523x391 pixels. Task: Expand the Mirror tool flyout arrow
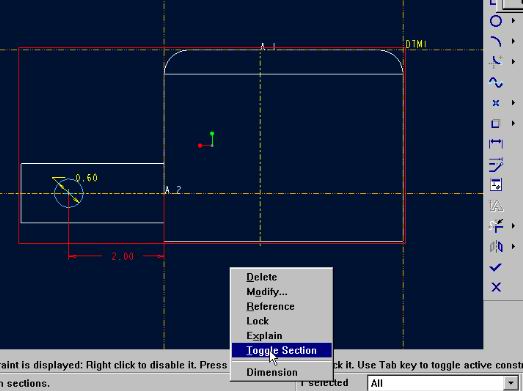[513, 247]
